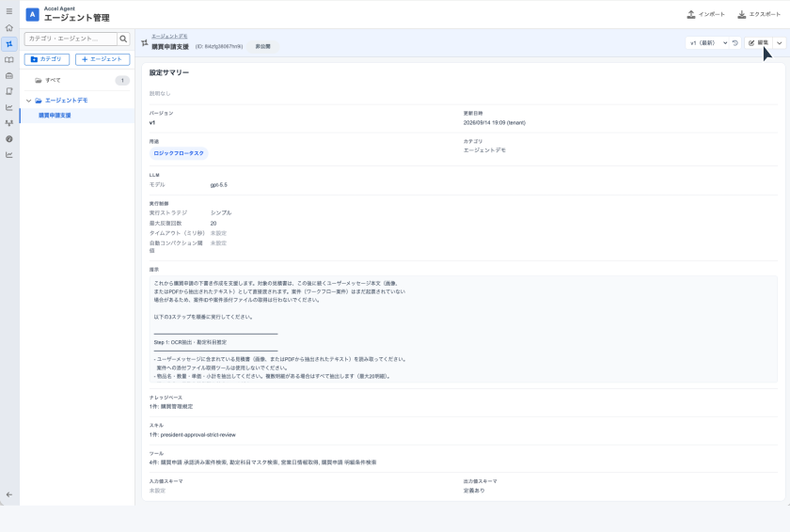This screenshot has width=790, height=532.
Task: Click the ロジックフロータスク tag
Action: (179, 153)
